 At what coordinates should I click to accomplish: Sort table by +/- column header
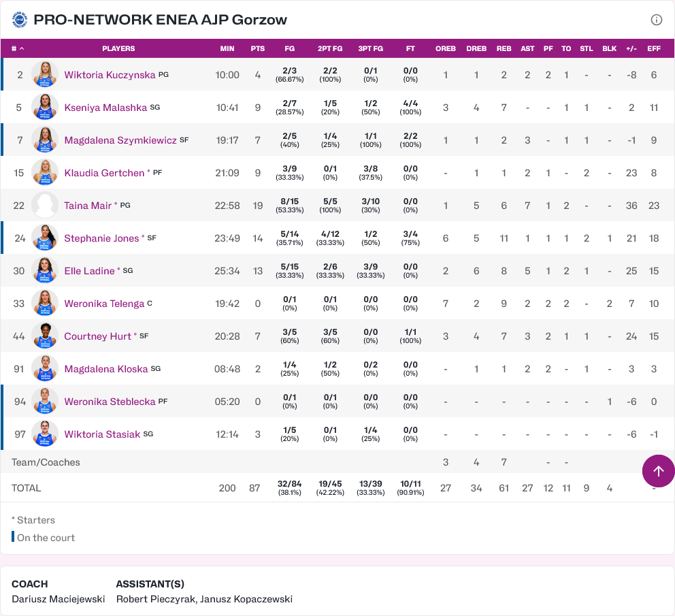click(631, 49)
